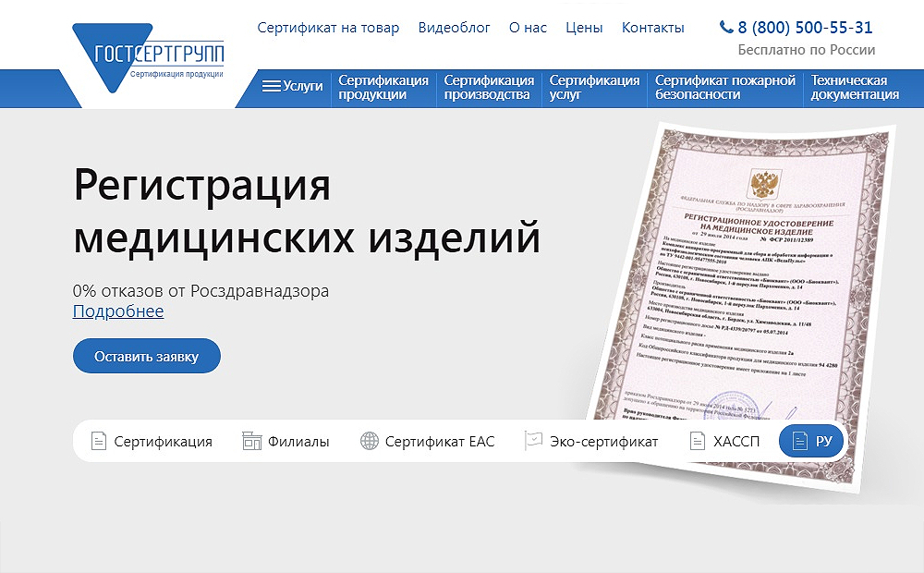Click the Оставить заявку button

point(147,356)
